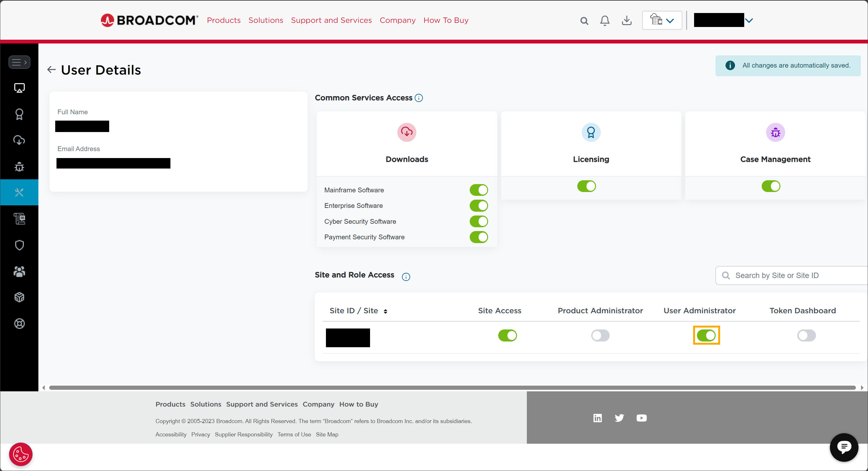Screen dimensions: 868x471
Task: Open the Accessibility footer link
Action: coord(170,434)
